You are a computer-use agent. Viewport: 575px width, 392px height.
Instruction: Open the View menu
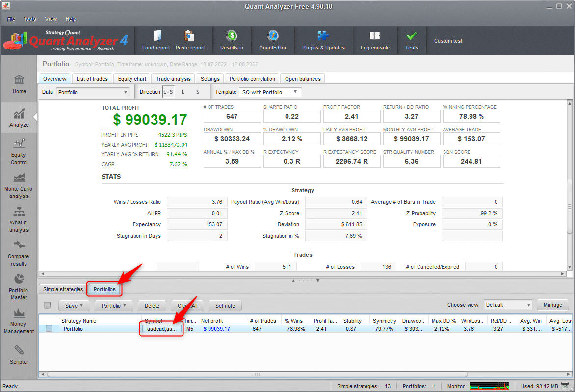tap(51, 19)
